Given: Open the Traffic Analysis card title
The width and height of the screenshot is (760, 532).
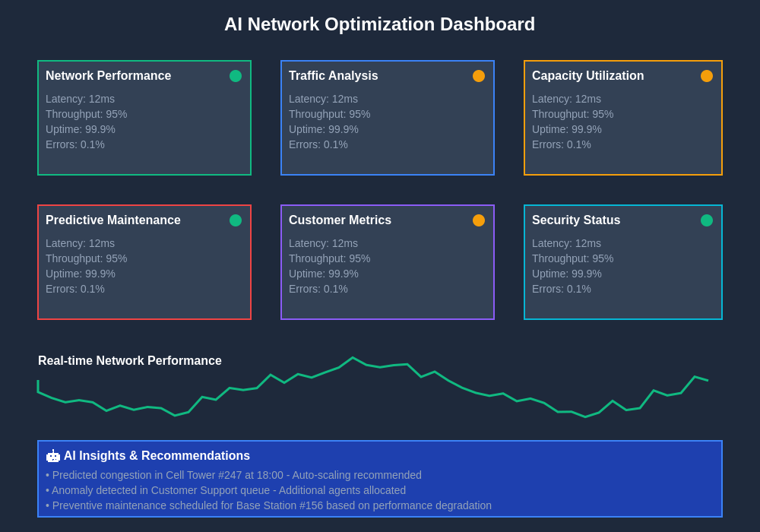Looking at the screenshot, I should click(333, 76).
